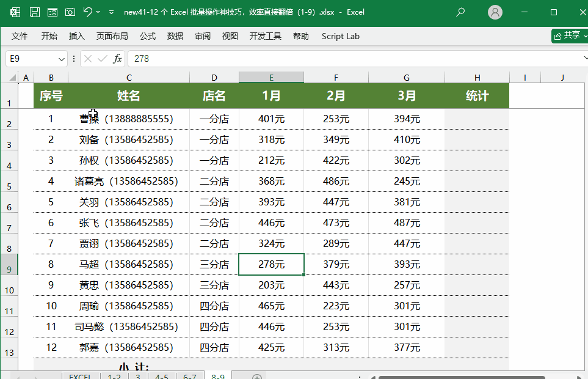Screen dimensions: 588x379
Task: Switch to the 插入 ribbon tab
Action: coord(77,37)
